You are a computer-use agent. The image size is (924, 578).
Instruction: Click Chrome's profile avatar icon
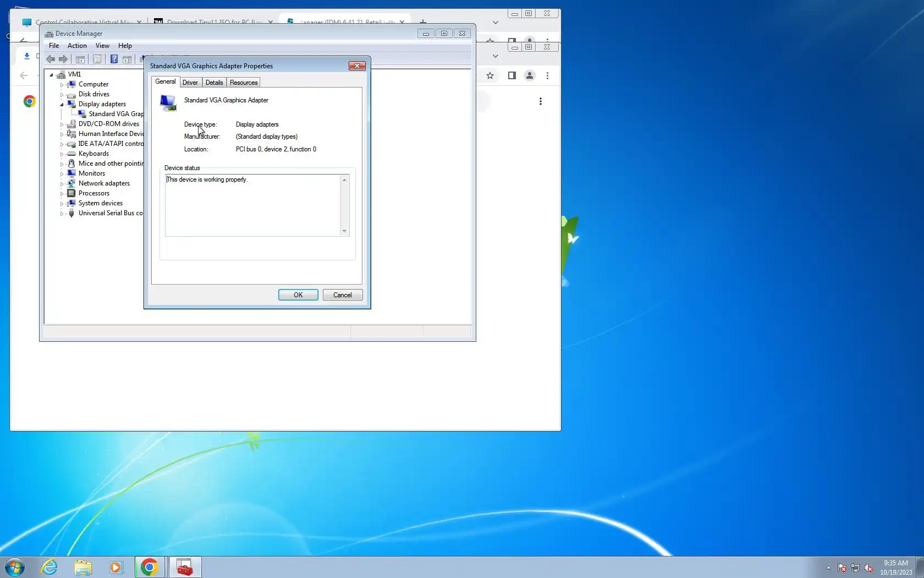click(530, 75)
